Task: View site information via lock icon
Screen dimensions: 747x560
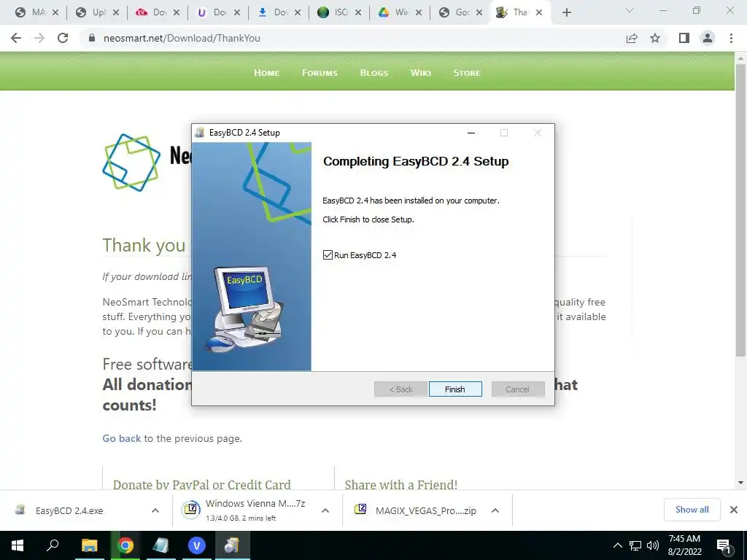Action: coord(92,38)
